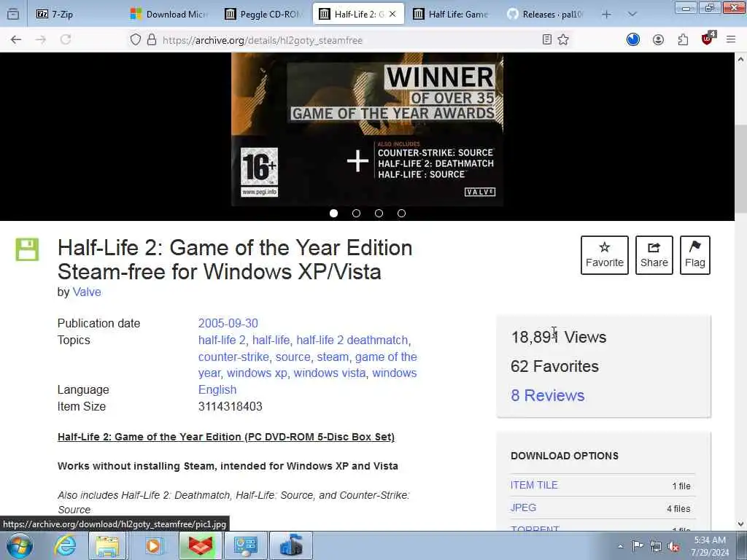Click the item size value 3114318403
The width and height of the screenshot is (747, 560).
(230, 406)
